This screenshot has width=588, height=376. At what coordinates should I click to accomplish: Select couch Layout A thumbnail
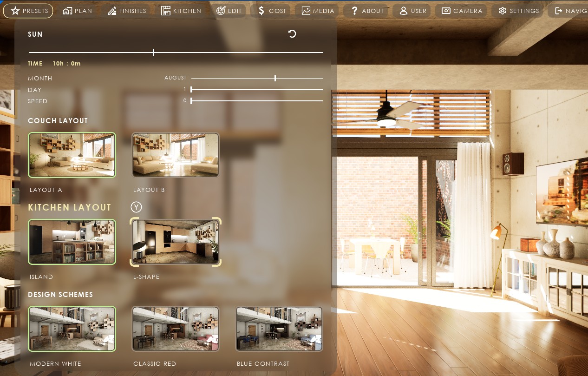point(72,155)
